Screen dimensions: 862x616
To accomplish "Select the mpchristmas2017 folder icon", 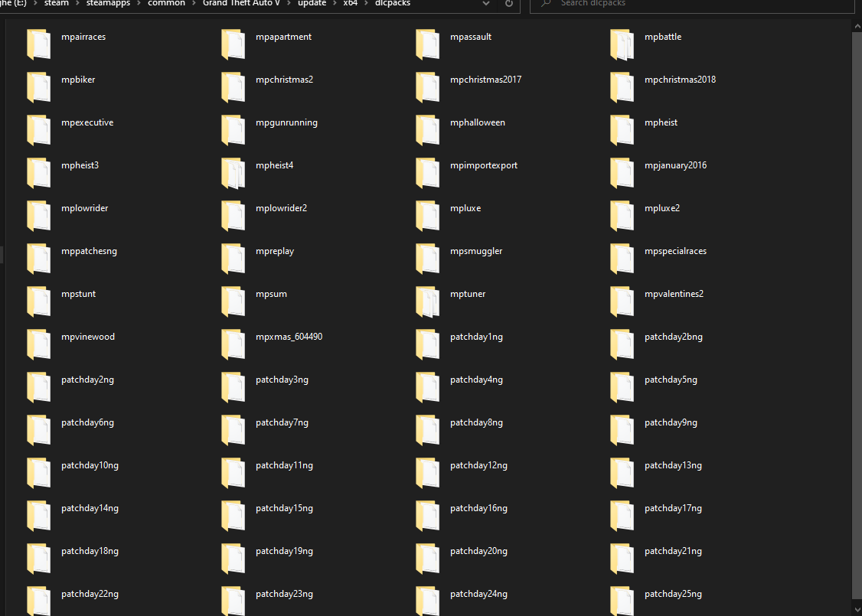I will [428, 86].
